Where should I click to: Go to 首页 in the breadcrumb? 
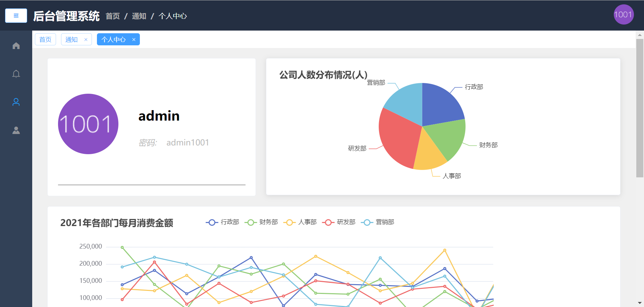(113, 16)
